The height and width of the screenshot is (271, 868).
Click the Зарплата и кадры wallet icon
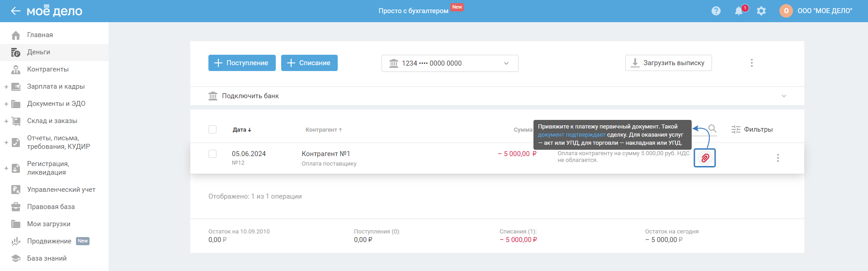pos(16,86)
